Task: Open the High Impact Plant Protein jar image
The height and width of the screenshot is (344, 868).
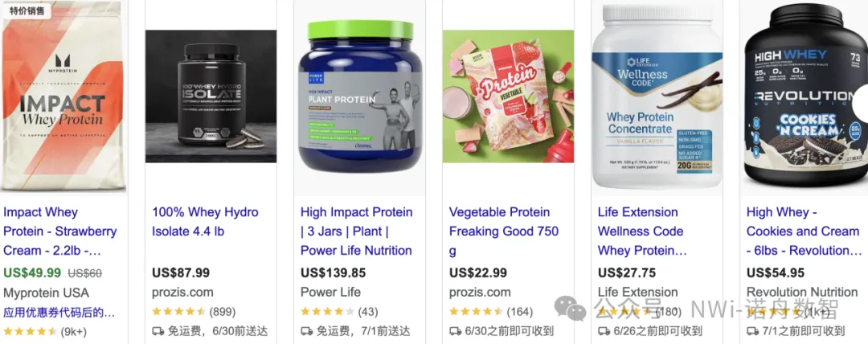Action: coord(359,96)
